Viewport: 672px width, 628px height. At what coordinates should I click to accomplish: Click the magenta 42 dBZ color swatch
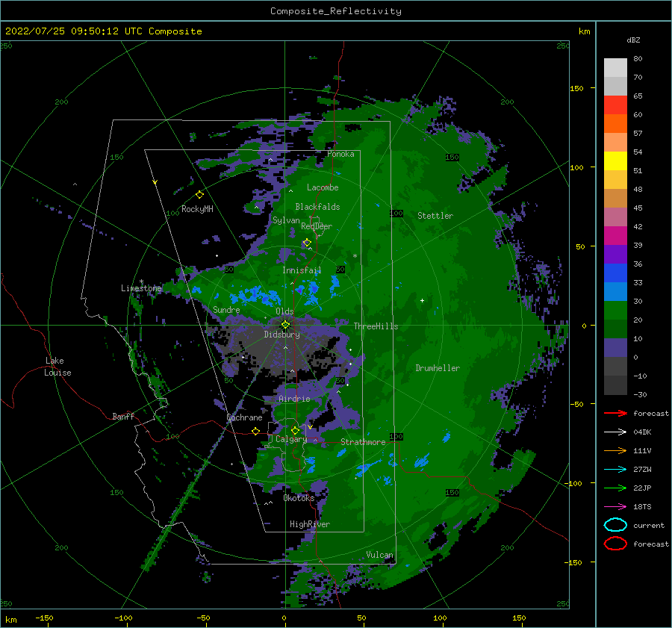point(615,236)
